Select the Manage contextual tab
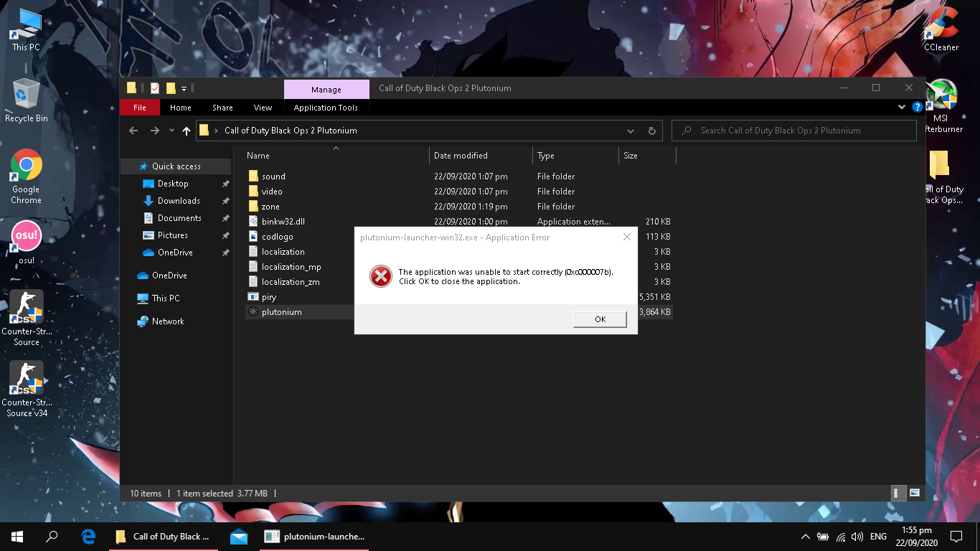The image size is (980, 551). coord(326,90)
